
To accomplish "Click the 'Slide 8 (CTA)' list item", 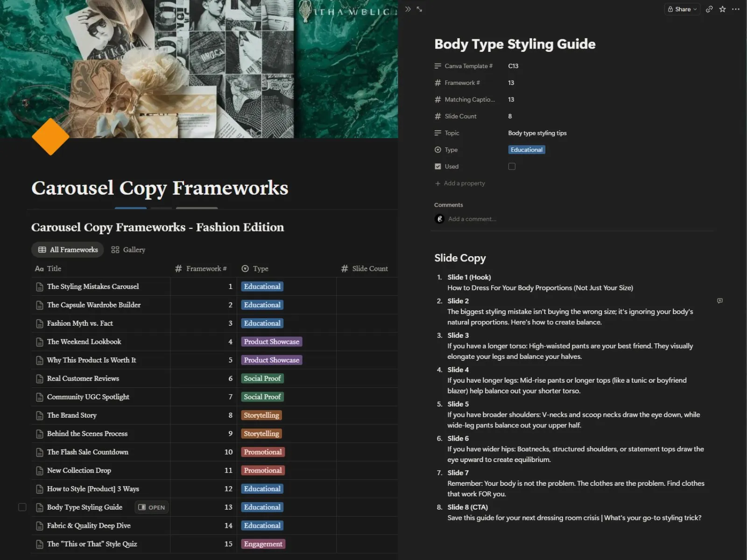I will point(467,507).
